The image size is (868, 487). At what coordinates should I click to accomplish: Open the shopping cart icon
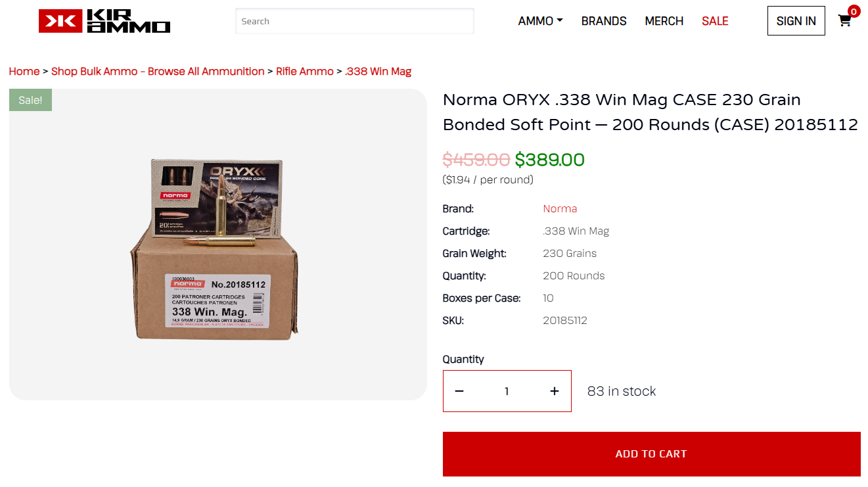tap(844, 21)
